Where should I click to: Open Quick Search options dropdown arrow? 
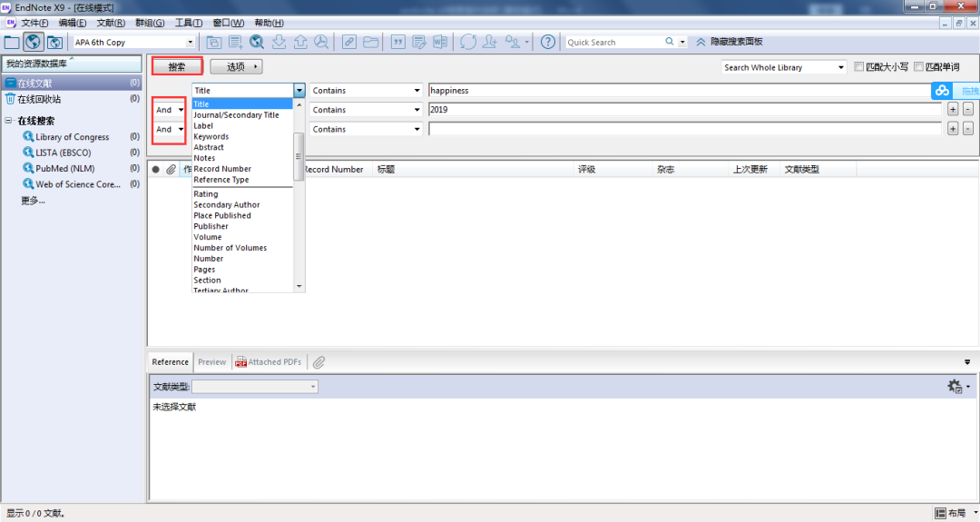[x=682, y=42]
